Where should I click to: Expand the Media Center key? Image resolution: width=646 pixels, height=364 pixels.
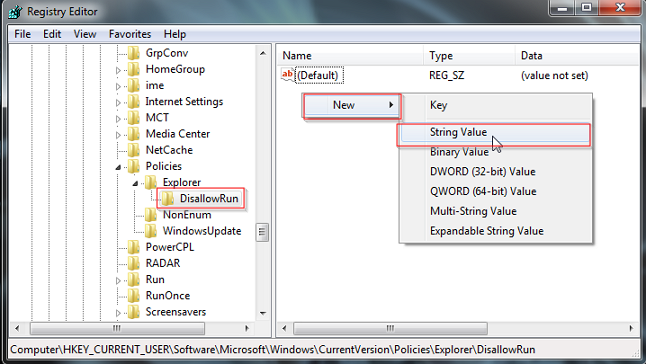[118, 135]
